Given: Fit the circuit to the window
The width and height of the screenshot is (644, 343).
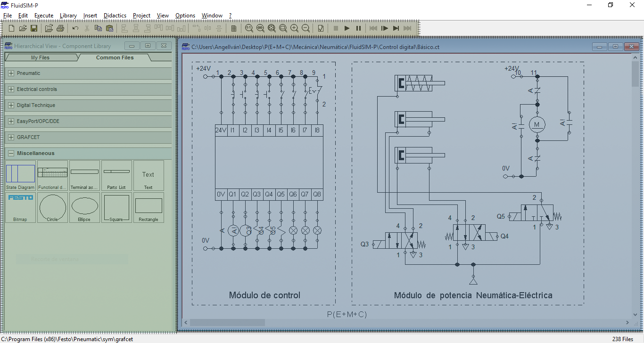Looking at the screenshot, I should (272, 28).
